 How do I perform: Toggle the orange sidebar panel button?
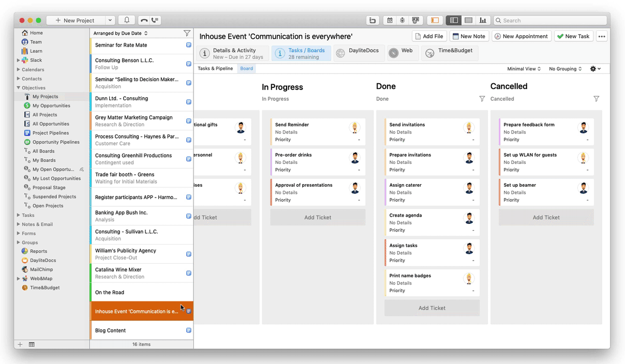tap(435, 20)
